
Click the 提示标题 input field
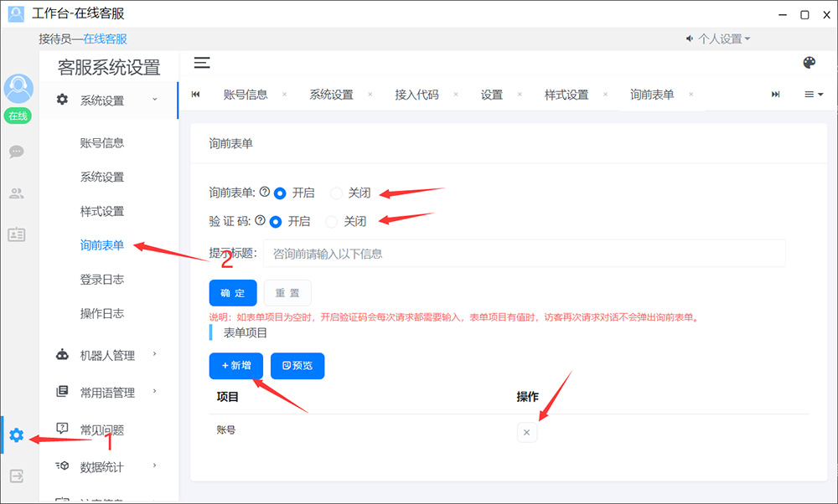(524, 253)
